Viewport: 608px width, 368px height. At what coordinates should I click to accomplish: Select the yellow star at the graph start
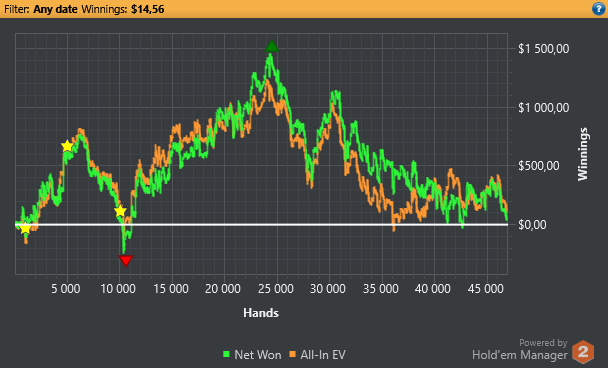(x=25, y=228)
